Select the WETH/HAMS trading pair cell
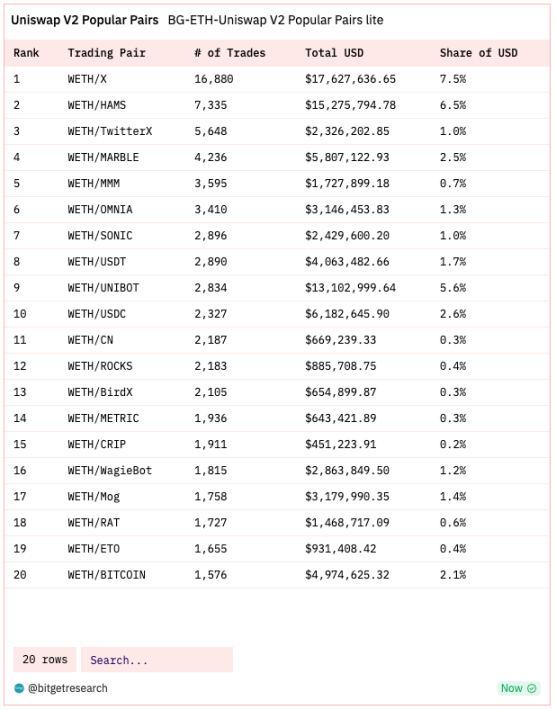 tap(97, 106)
